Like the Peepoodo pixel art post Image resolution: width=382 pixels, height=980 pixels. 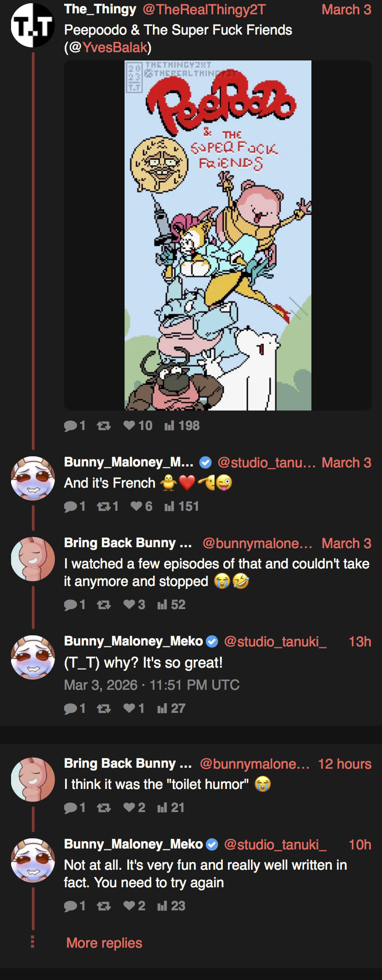(129, 425)
